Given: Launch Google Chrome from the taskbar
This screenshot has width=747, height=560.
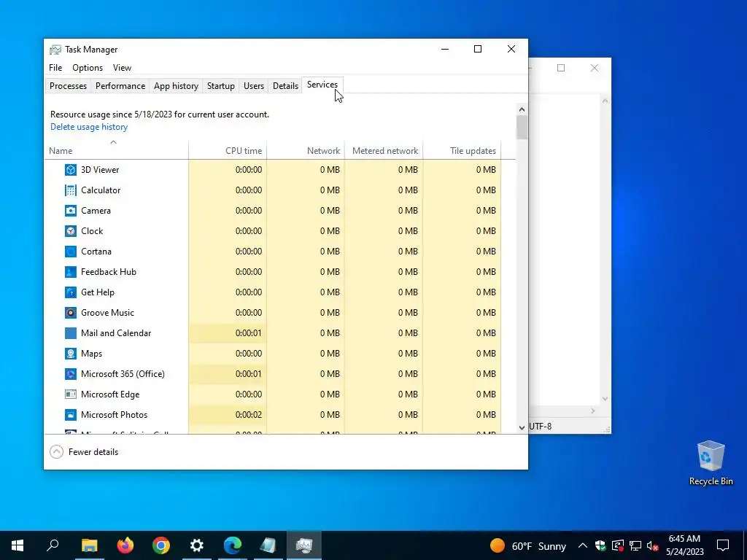Looking at the screenshot, I should point(161,545).
